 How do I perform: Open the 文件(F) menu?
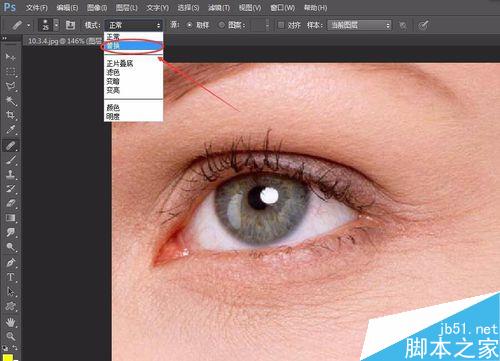click(37, 7)
